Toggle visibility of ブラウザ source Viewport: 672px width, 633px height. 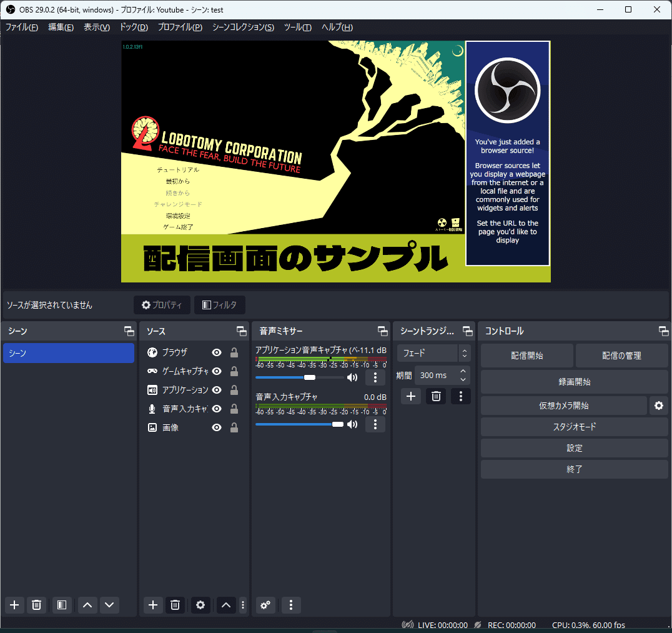click(x=217, y=352)
